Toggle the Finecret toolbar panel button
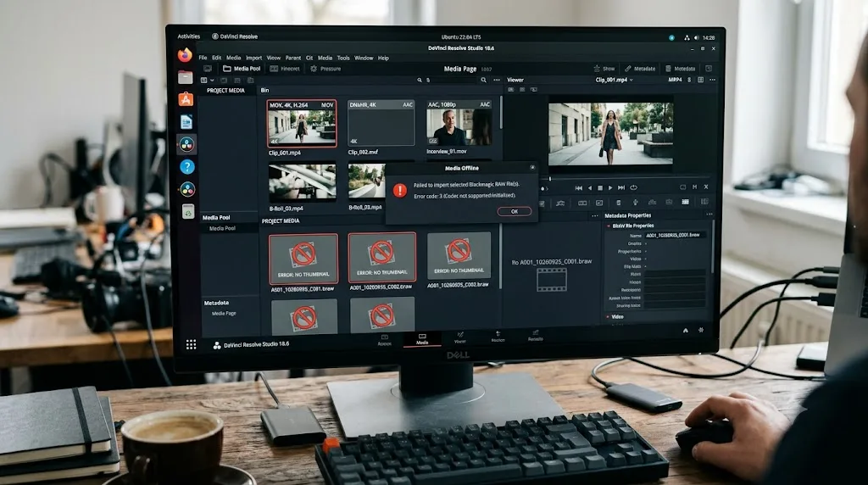Screen dimensions: 868x485 (285, 69)
